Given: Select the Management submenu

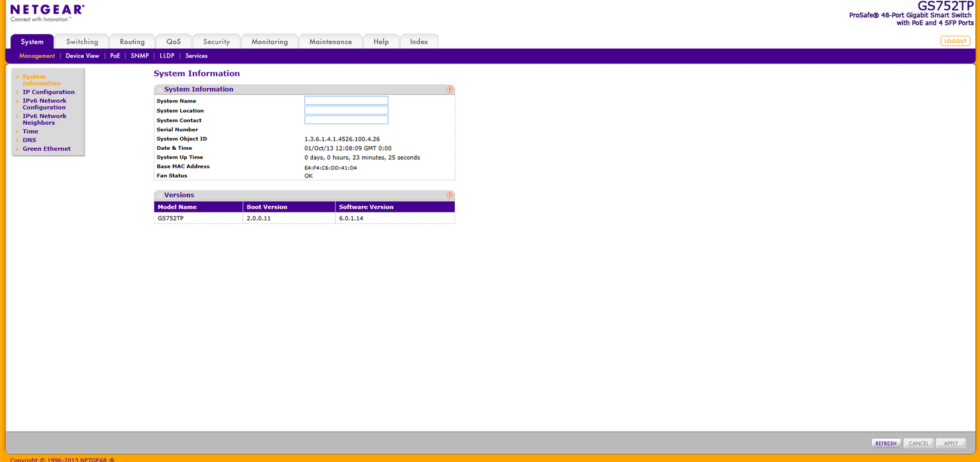Looking at the screenshot, I should pyautogui.click(x=37, y=56).
